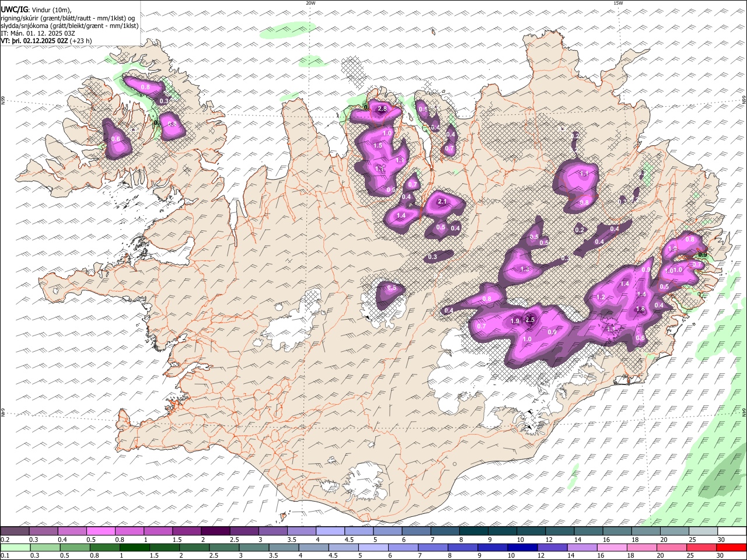Pick the dark grey-purple 0.2 swatch in the top legend
747x560 pixels.
coord(15,531)
